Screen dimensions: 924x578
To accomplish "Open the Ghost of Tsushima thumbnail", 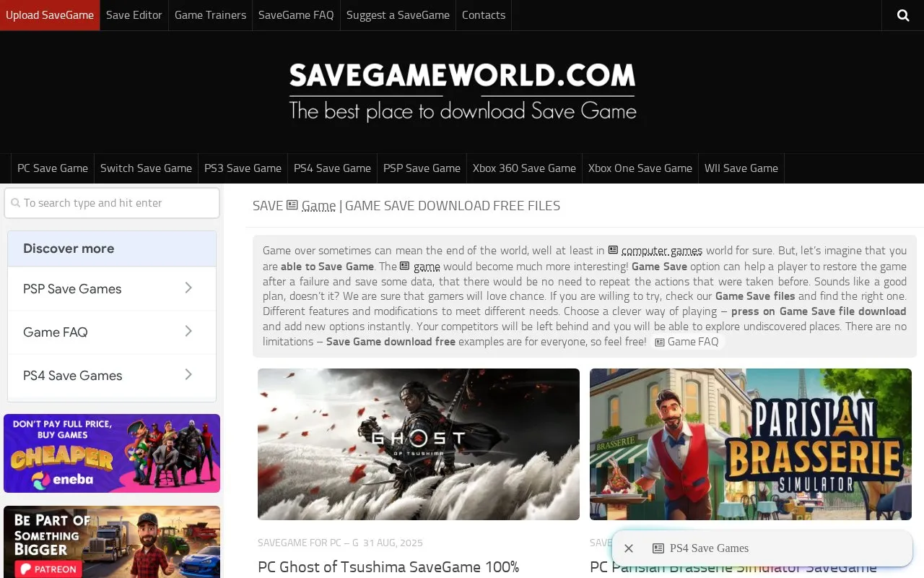I will [x=419, y=444].
